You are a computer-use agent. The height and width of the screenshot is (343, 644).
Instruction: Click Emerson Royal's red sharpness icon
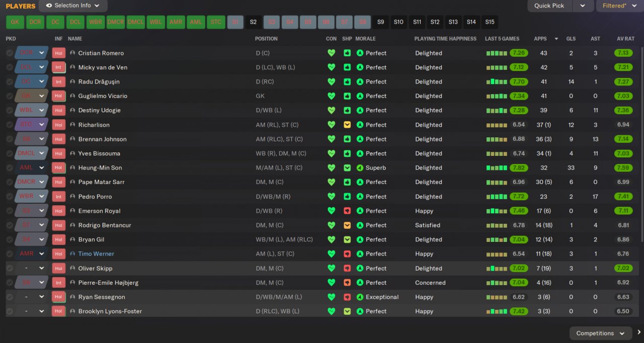pos(347,211)
